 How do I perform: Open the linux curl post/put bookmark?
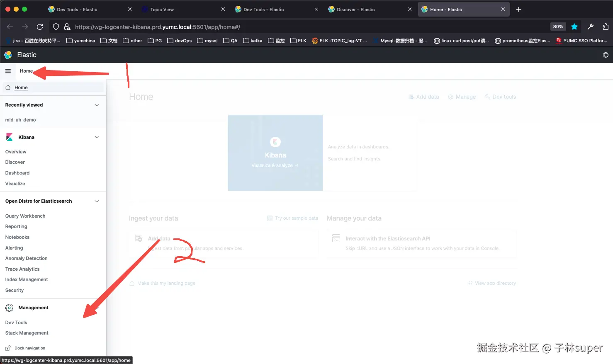pyautogui.click(x=461, y=41)
